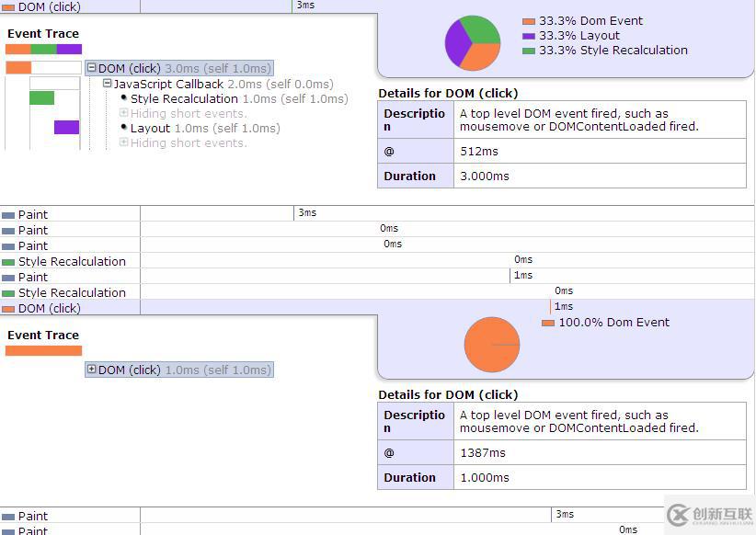The height and width of the screenshot is (535, 756).
Task: Click the 1.000ms duration value
Action: 485,477
